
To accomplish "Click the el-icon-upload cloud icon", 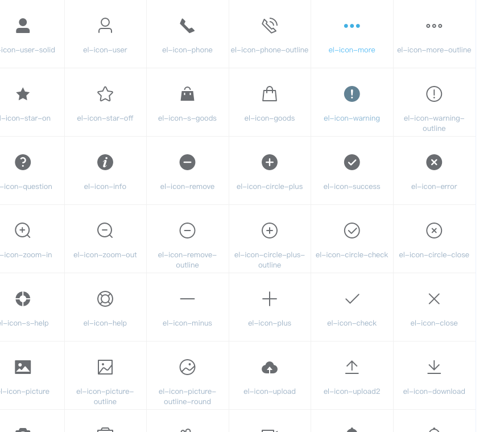I will point(269,367).
